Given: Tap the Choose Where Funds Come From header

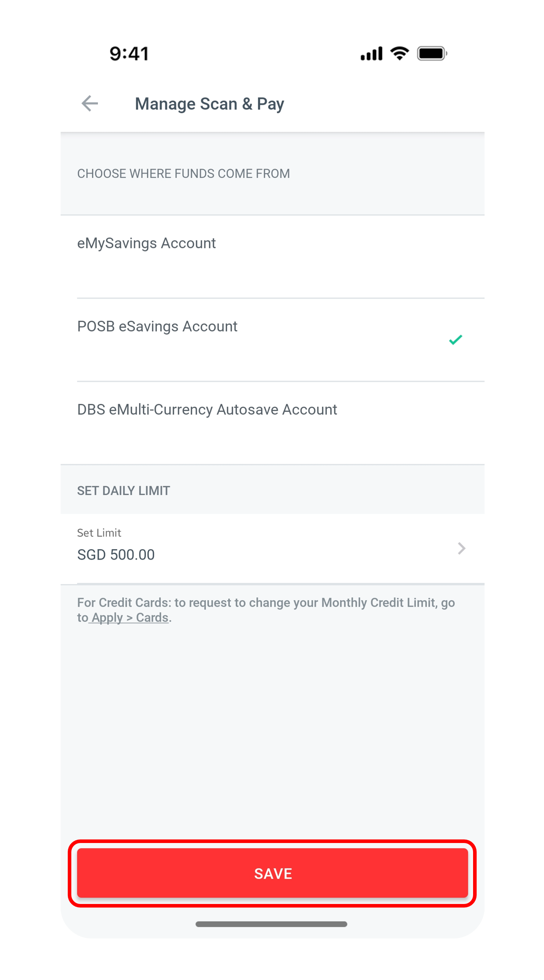Looking at the screenshot, I should click(x=183, y=173).
